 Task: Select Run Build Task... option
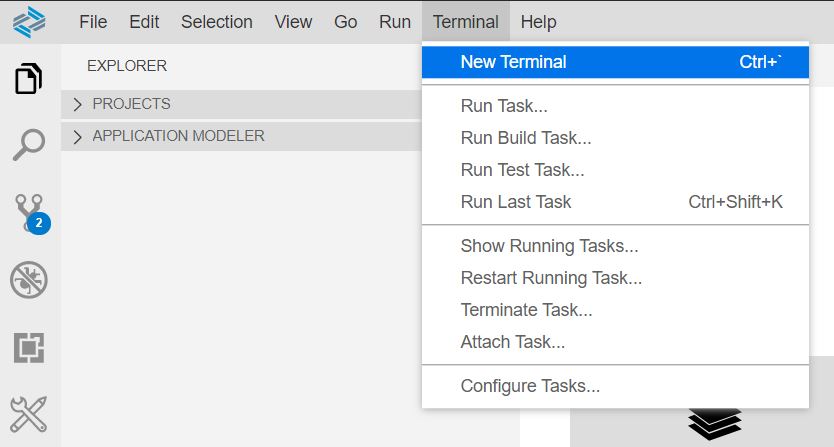click(526, 138)
